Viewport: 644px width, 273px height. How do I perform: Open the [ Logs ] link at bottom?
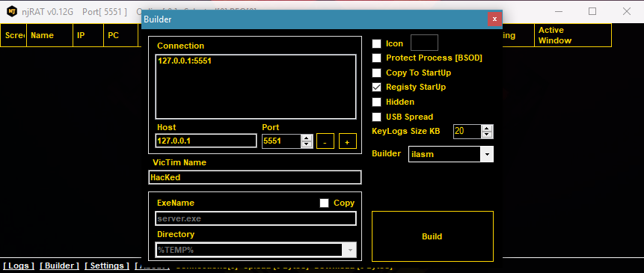click(x=19, y=266)
